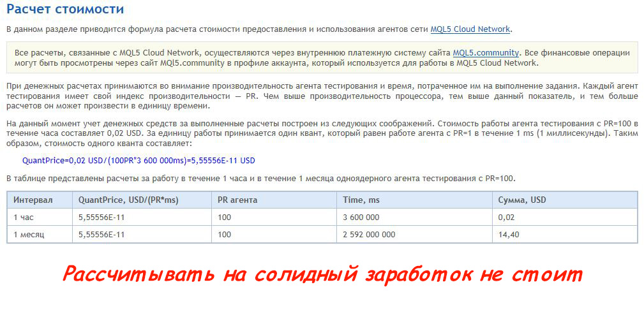Click the '3 600 000' time cell
The height and width of the screenshot is (310, 644).
tap(414, 218)
